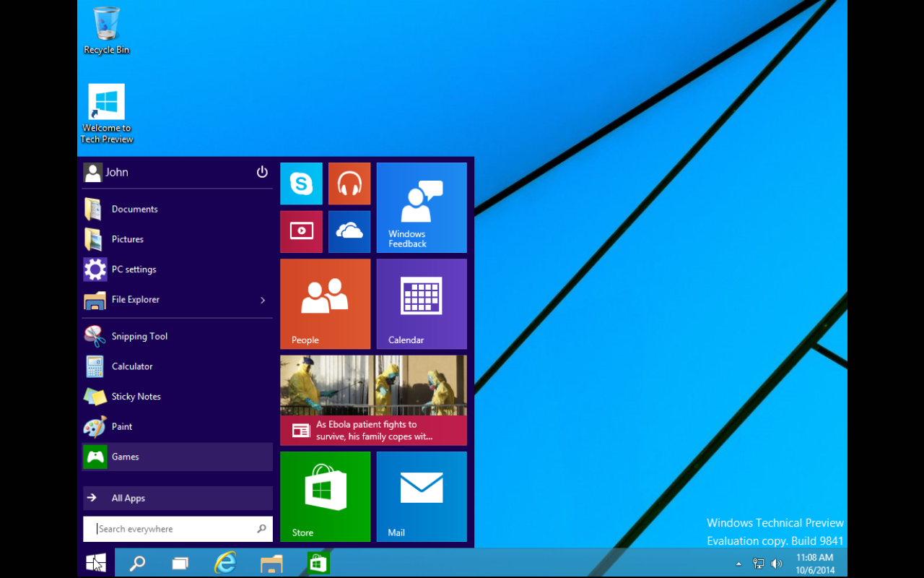Viewport: 924px width, 578px height.
Task: Expand File Explorer jump list arrow
Action: tap(263, 300)
